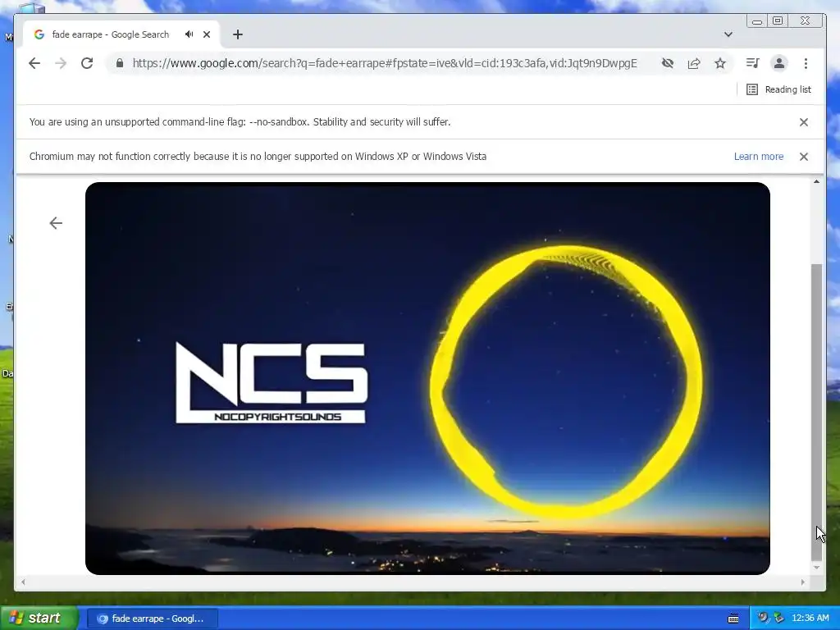Select the fade earrape taskbar button
The width and height of the screenshot is (840, 630).
coord(152,619)
